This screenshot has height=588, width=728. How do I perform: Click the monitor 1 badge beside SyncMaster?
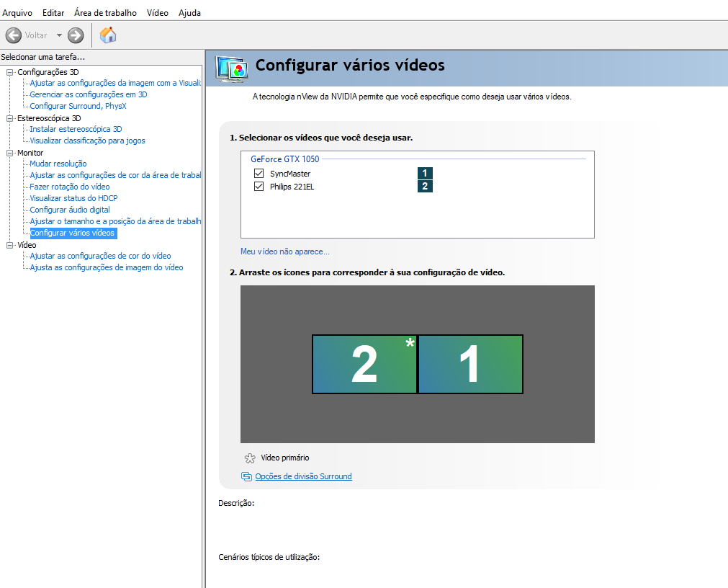point(425,173)
